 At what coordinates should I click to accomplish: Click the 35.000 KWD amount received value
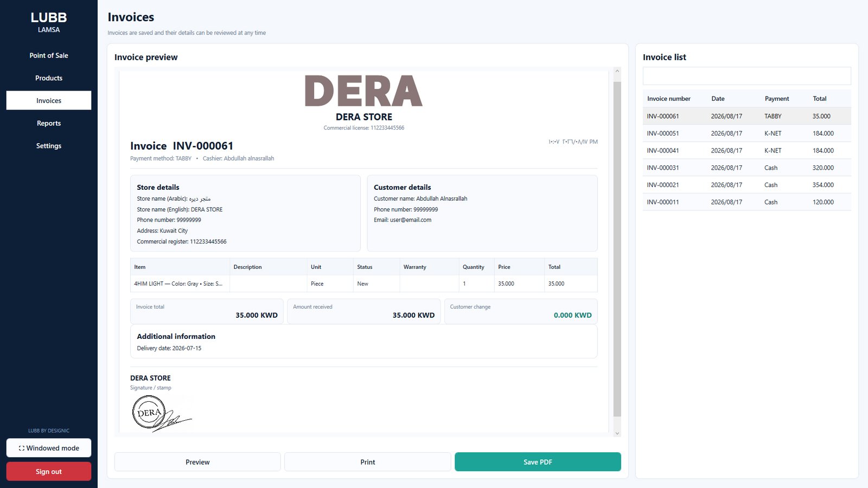(413, 315)
